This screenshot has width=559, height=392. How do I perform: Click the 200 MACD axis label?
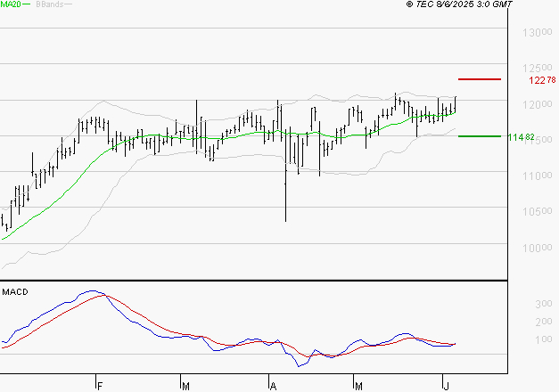[x=544, y=322]
